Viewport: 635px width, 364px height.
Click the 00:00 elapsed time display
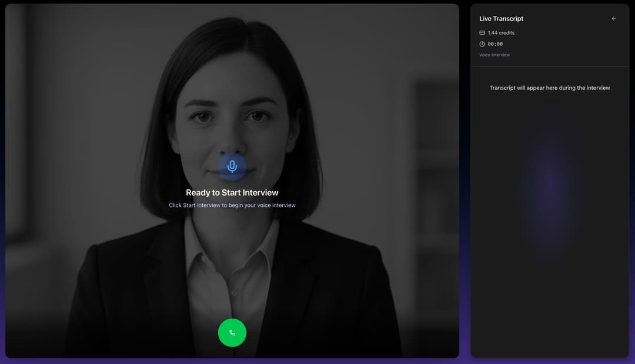496,44
